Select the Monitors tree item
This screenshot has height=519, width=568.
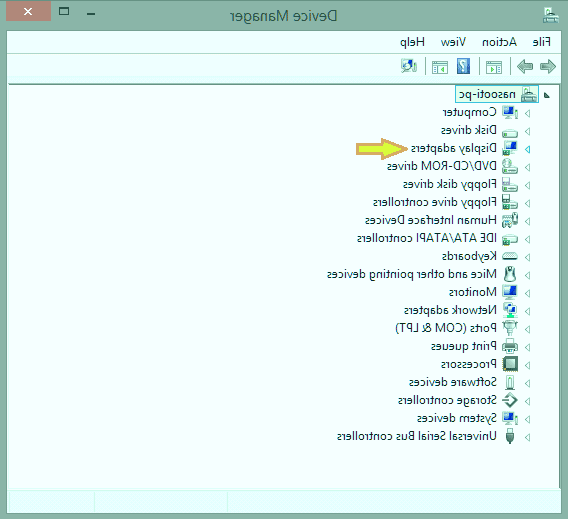tap(473, 292)
